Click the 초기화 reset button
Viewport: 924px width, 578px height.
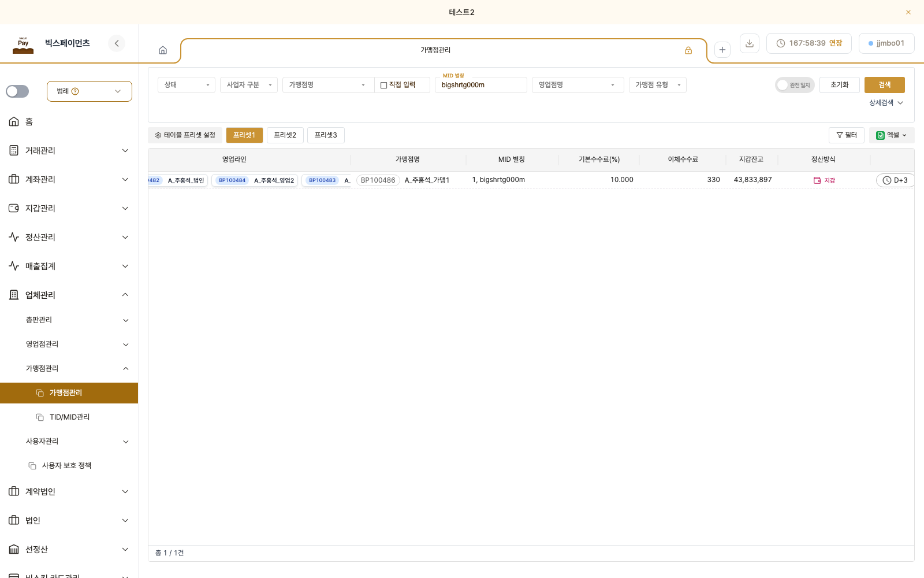840,85
